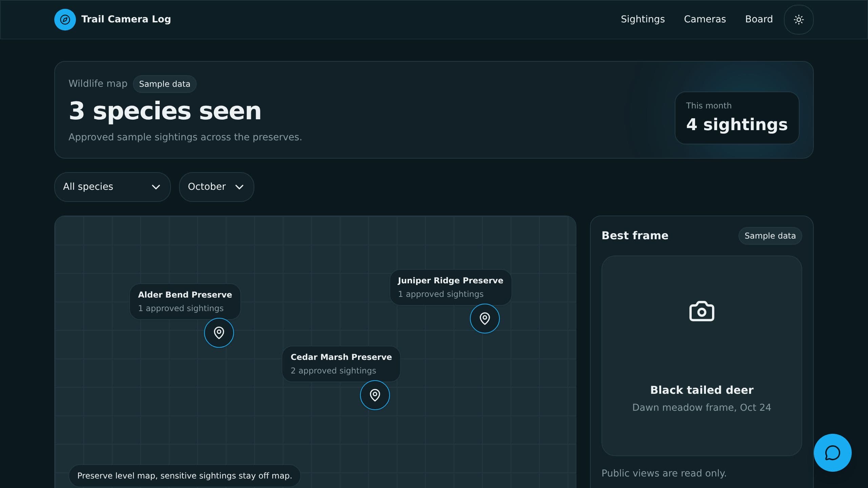Open the chat bubble button
Viewport: 868px width, 488px height.
(832, 453)
